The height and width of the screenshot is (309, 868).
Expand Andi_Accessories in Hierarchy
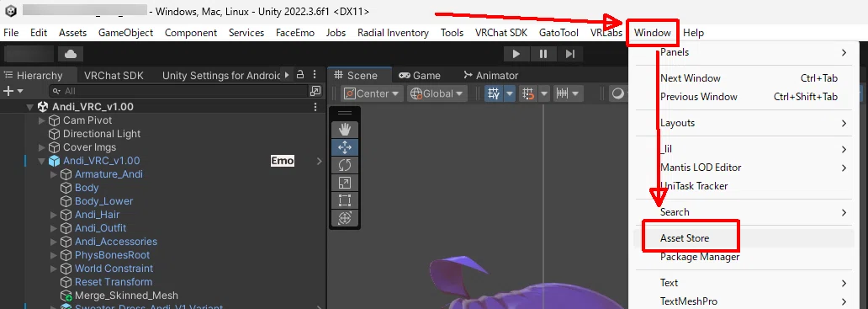tap(54, 242)
